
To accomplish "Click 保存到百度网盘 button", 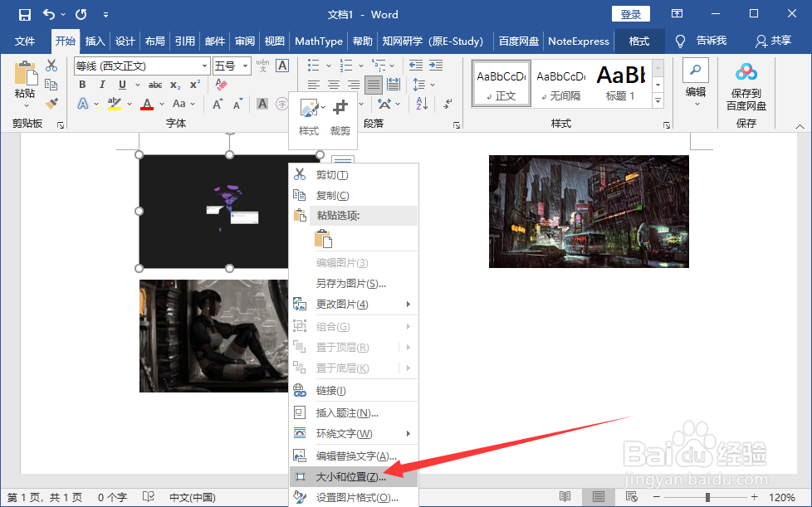I will point(746,85).
